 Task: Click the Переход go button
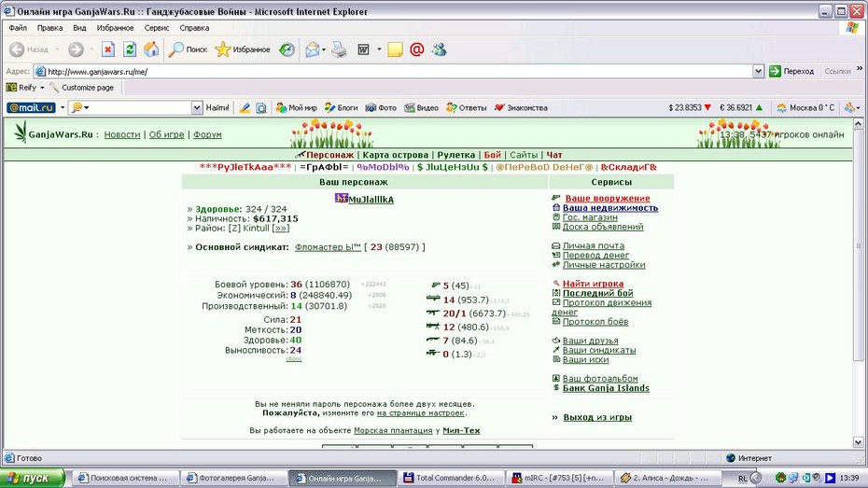tap(791, 71)
